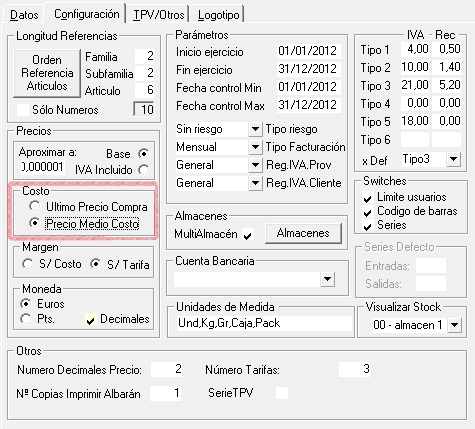Image resolution: width=475 pixels, height=429 pixels.
Task: Open the Almacenes button
Action: [303, 233]
